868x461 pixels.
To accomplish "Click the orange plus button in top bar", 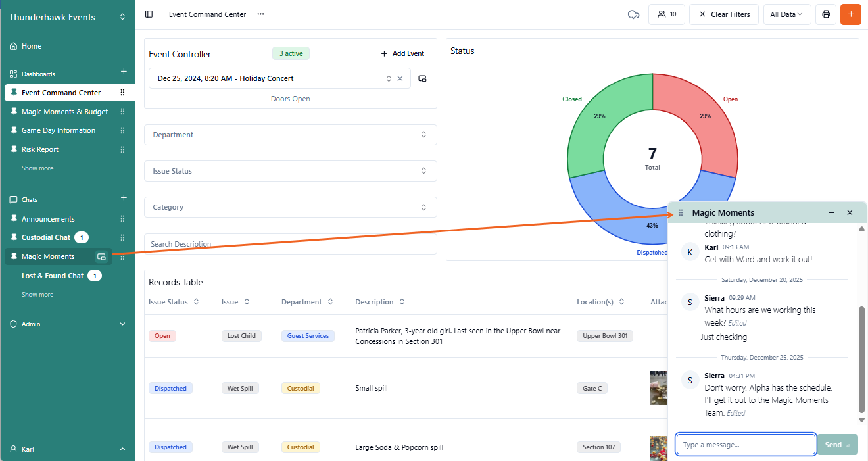I will pos(850,14).
